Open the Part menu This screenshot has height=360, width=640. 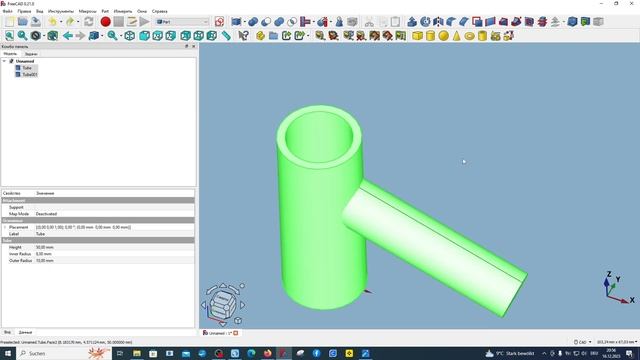105,11
